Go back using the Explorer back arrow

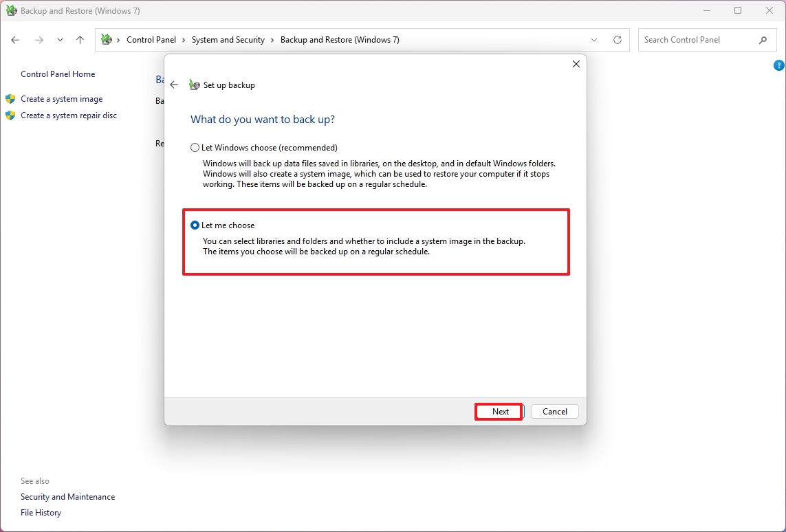[15, 40]
